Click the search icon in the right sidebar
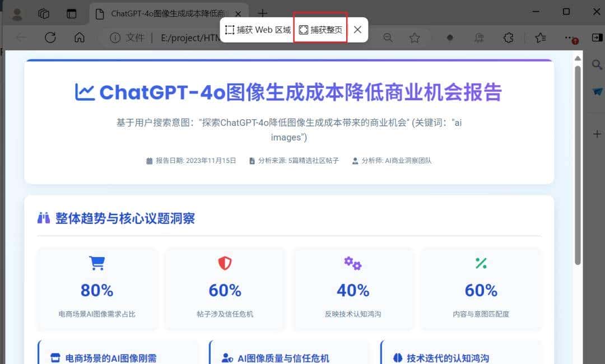 597,65
